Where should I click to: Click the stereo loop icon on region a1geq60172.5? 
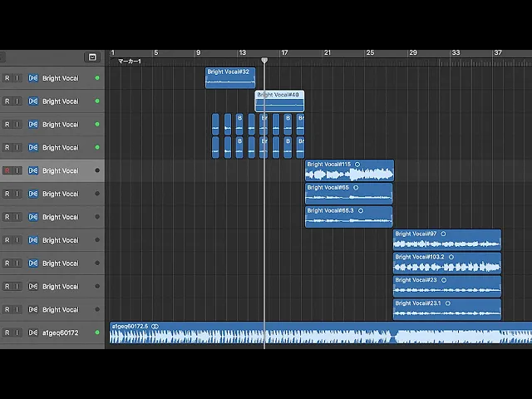tap(155, 326)
